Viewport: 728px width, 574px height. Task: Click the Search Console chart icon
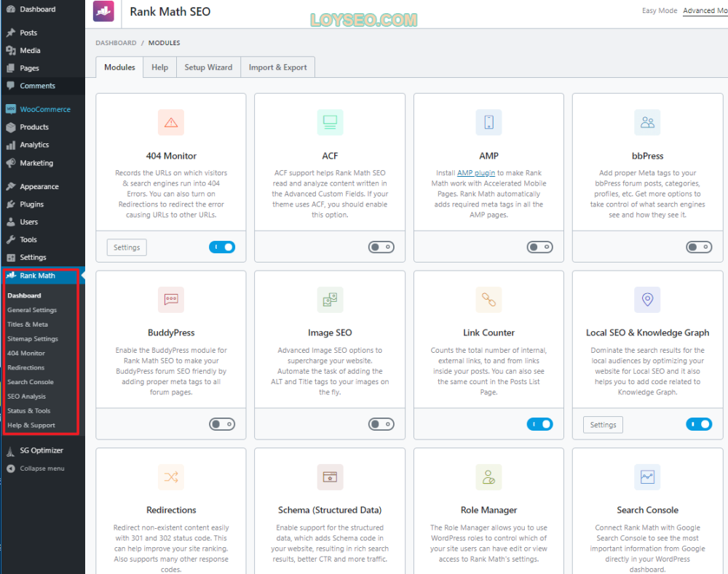point(647,477)
